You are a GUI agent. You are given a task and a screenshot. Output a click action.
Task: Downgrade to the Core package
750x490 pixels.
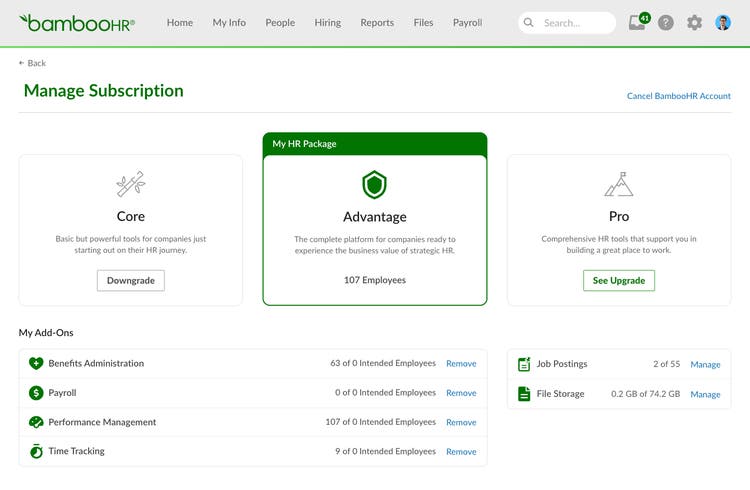[x=131, y=280]
